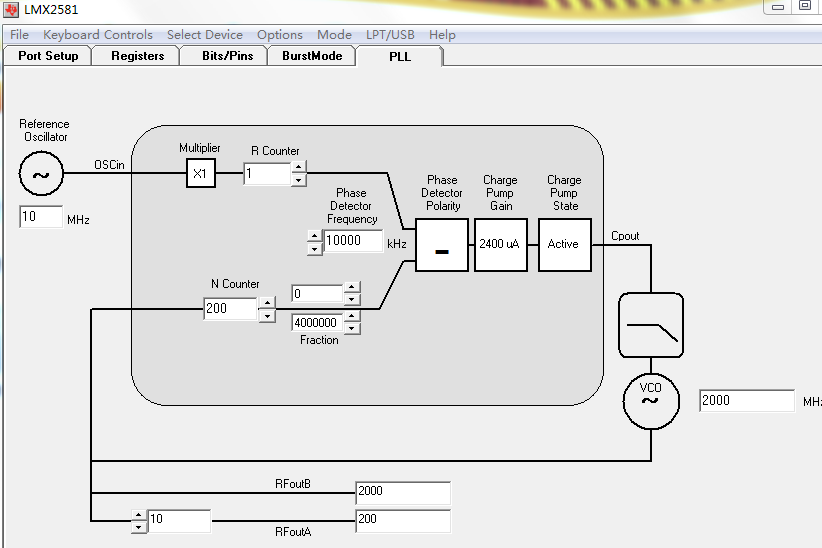The image size is (822, 548).
Task: Click the Phase Detector Polarity block
Action: (442, 245)
